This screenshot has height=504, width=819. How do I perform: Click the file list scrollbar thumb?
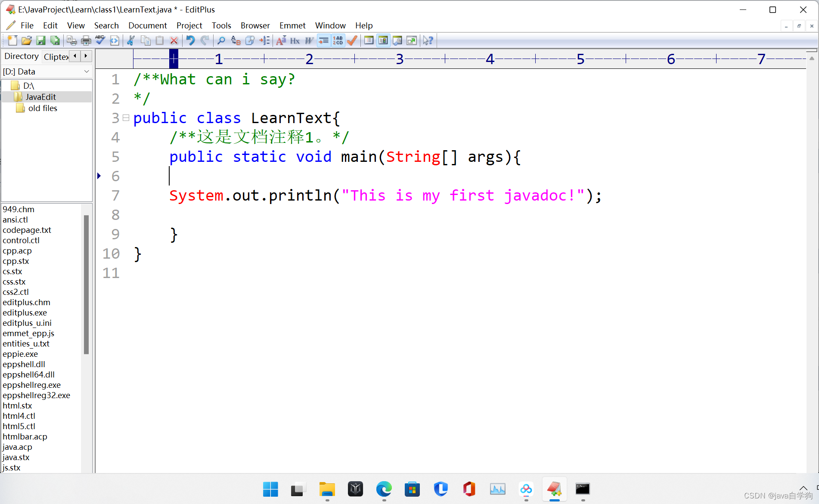click(x=86, y=284)
